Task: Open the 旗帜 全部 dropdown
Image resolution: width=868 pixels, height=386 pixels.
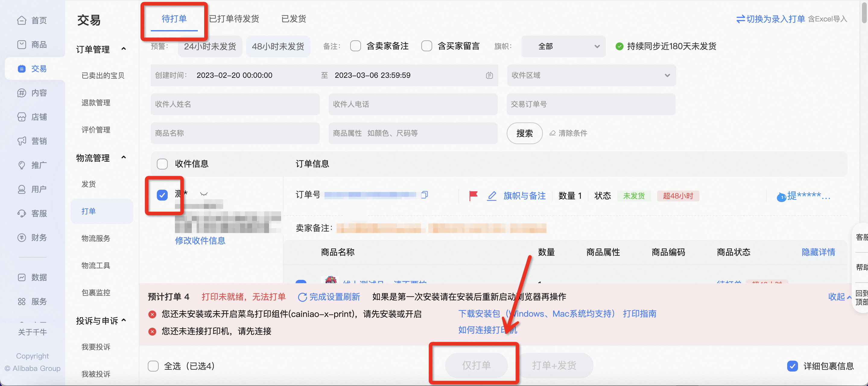Action: pos(563,46)
